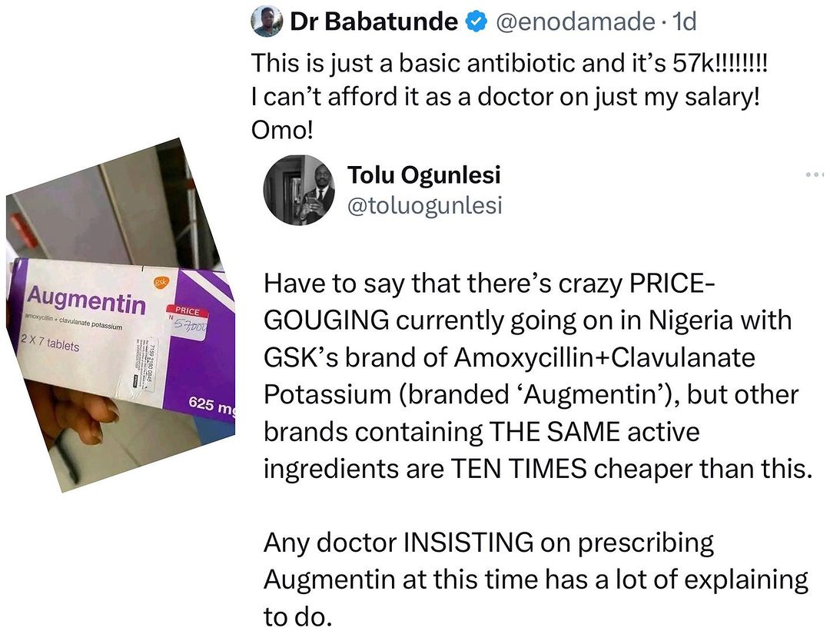This screenshot has width=830, height=644.
Task: Click the orange GSK logo on the box
Action: coord(162,283)
